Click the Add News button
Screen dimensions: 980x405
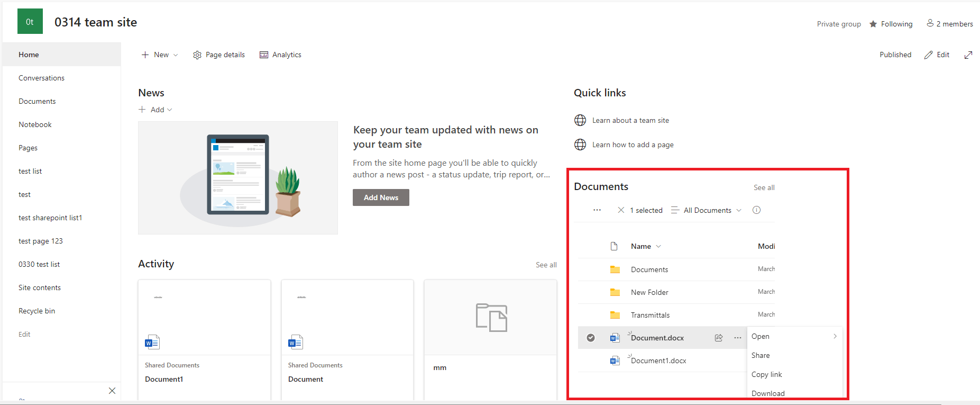[381, 197]
